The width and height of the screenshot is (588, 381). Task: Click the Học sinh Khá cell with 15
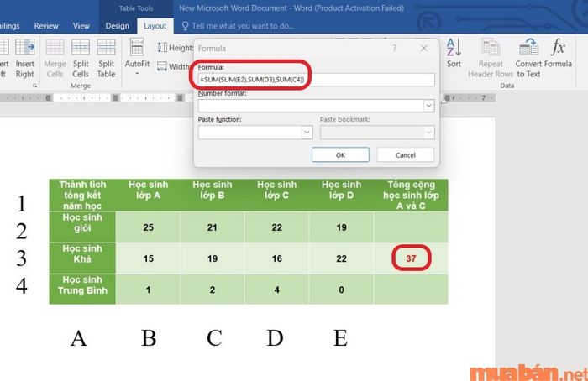click(148, 258)
